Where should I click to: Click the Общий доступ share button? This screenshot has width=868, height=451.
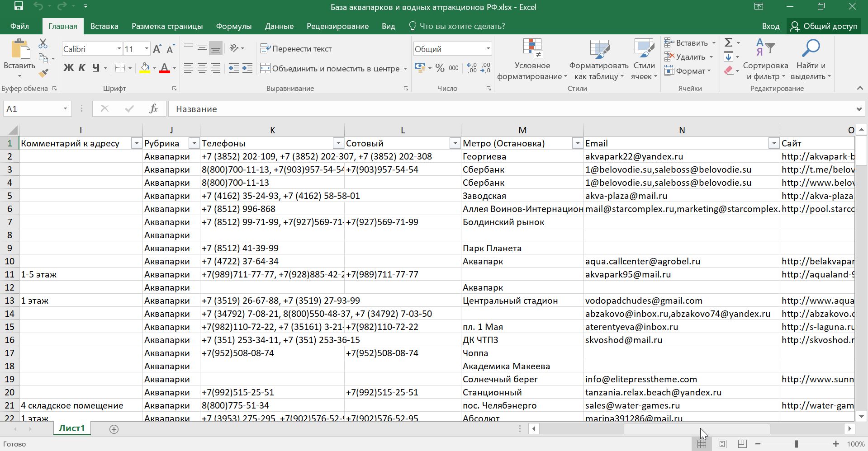pos(824,26)
